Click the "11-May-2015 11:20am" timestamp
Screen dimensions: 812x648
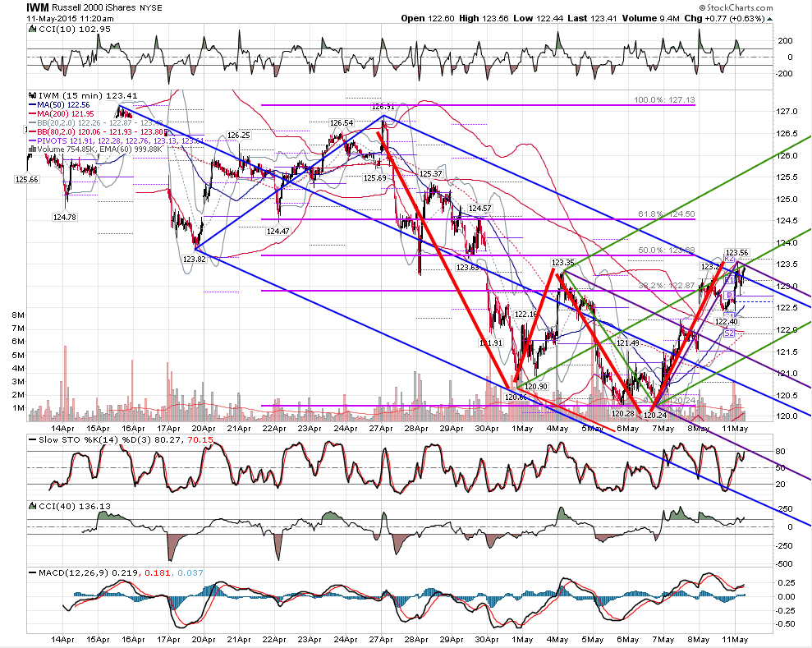(71, 19)
